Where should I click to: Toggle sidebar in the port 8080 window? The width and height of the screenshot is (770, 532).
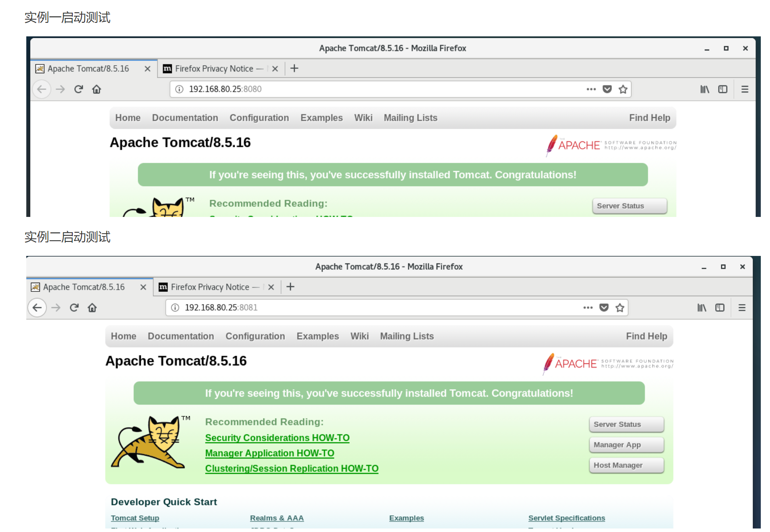(723, 89)
